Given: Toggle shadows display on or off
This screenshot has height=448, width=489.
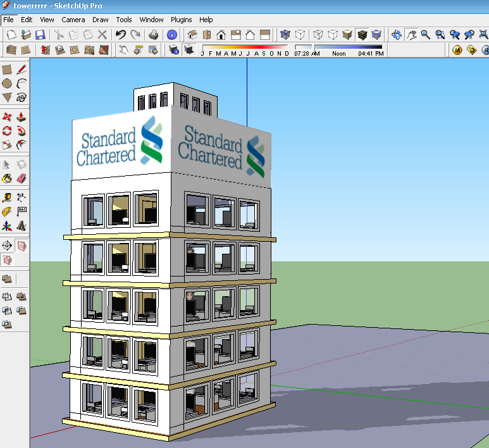Looking at the screenshot, I should tap(189, 49).
